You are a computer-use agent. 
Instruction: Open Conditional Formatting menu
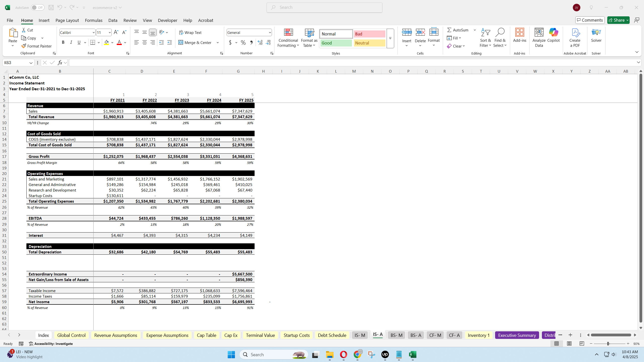[x=288, y=38]
